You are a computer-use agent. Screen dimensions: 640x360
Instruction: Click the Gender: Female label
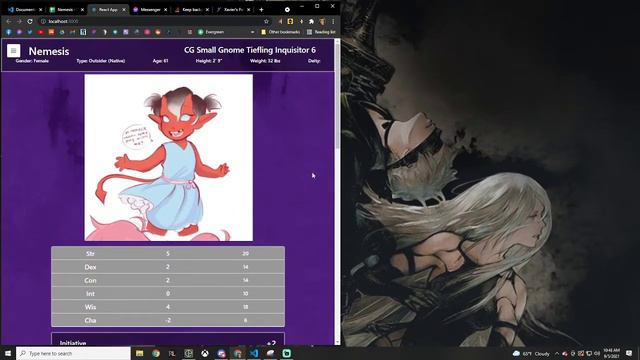pos(32,61)
